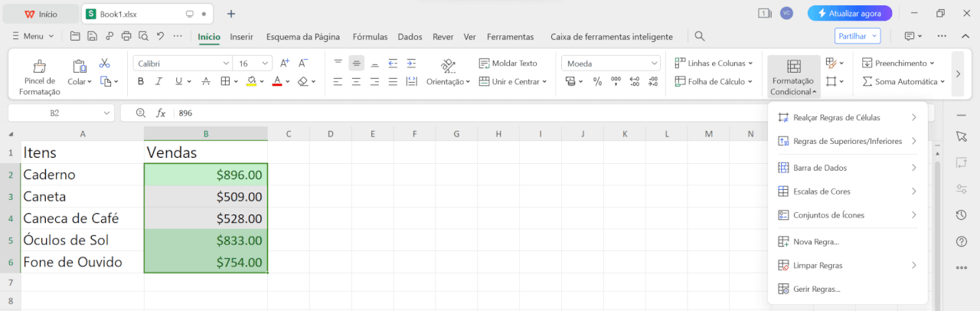Apply the red font color
Screen dimensions: 980x311
[276, 81]
